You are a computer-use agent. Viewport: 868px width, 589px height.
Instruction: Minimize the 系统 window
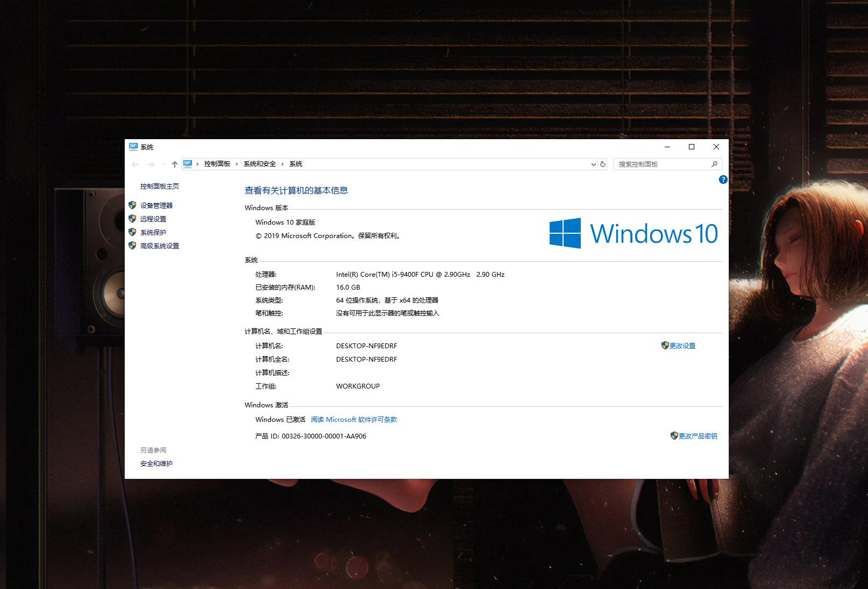(668, 147)
